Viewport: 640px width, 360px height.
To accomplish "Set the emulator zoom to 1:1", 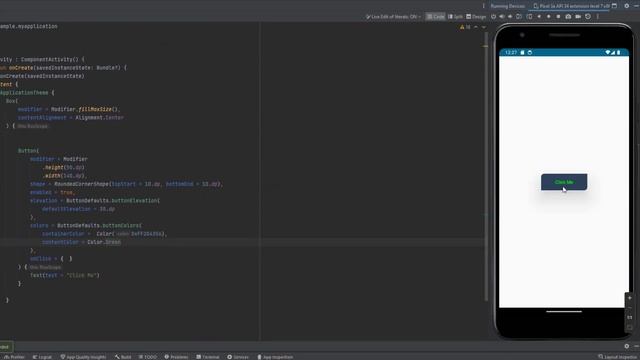I will pyautogui.click(x=629, y=318).
